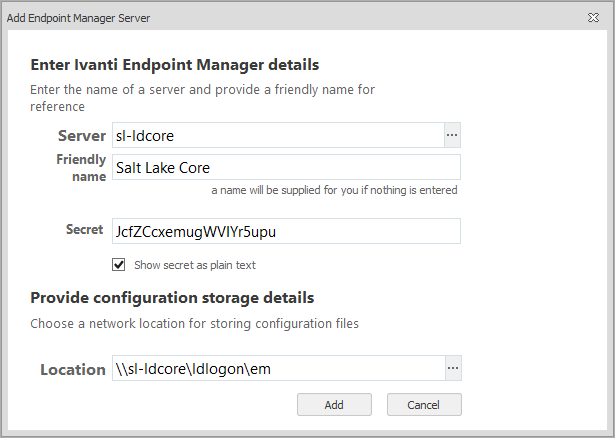This screenshot has height=438, width=615.
Task: Close the Add Endpoint Manager Server dialog
Action: (x=594, y=19)
